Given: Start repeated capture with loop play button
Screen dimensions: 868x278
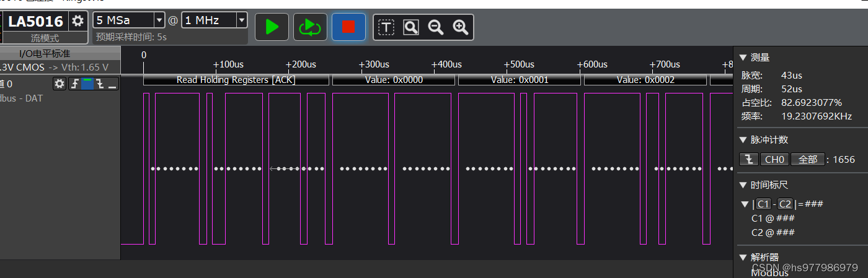Looking at the screenshot, I should tap(310, 27).
